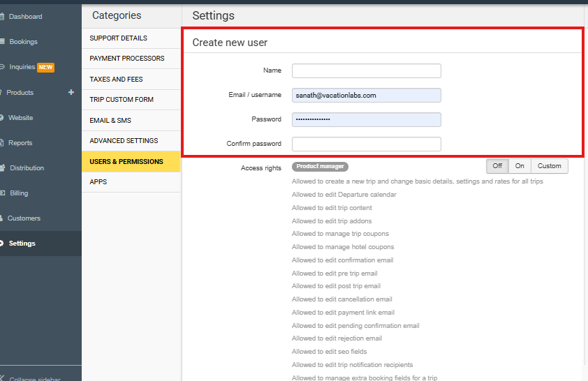Screen dimensions: 588x381
Task: Click the Name input field
Action: click(366, 70)
